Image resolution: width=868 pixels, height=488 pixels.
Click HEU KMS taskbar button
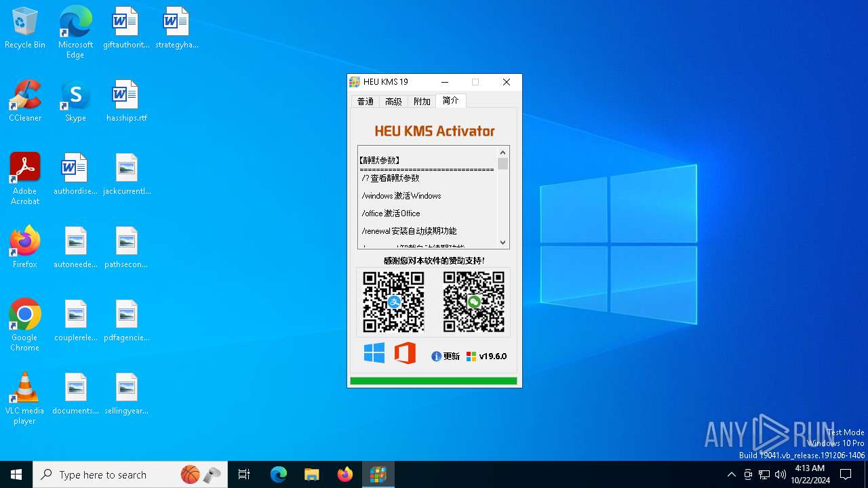tap(378, 474)
